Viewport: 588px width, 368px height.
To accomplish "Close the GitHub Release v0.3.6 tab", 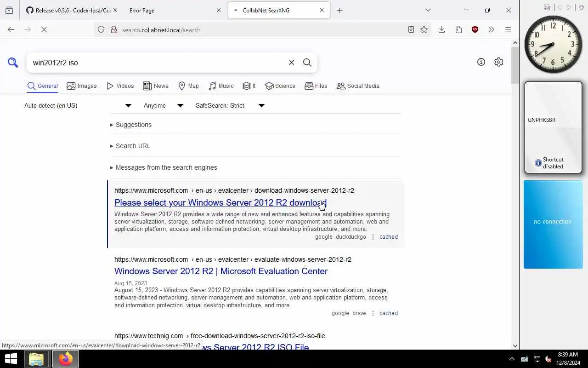I will tap(115, 10).
